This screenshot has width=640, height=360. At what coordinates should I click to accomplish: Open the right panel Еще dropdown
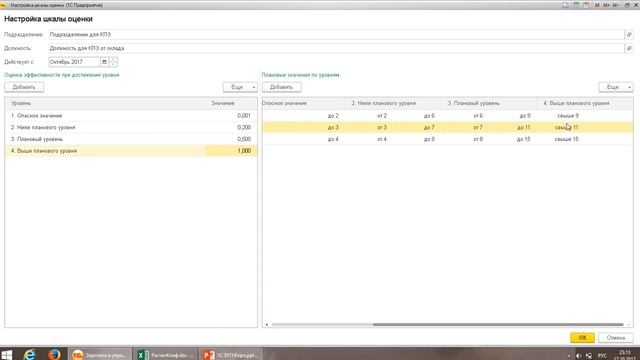point(616,87)
